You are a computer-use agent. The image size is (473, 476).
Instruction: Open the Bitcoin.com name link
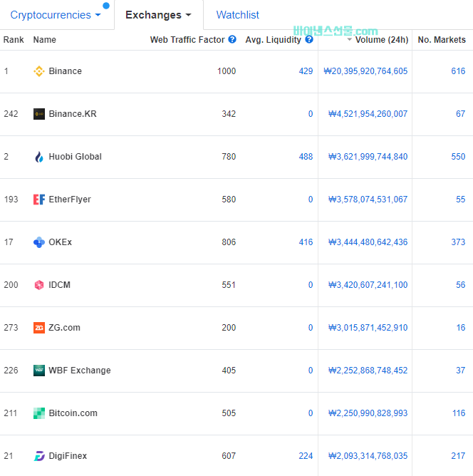pos(73,413)
